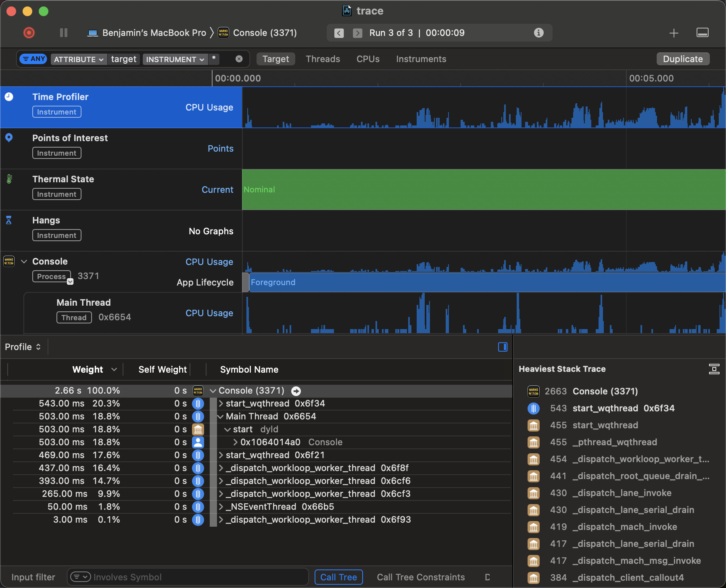The height and width of the screenshot is (588, 726).
Task: Sort by the Self Weight column
Action: coord(163,369)
